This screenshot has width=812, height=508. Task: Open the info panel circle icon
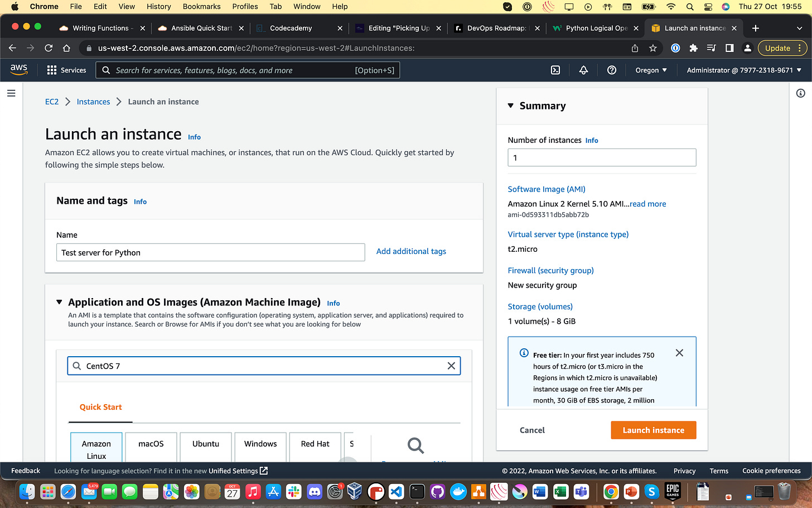[x=801, y=93]
